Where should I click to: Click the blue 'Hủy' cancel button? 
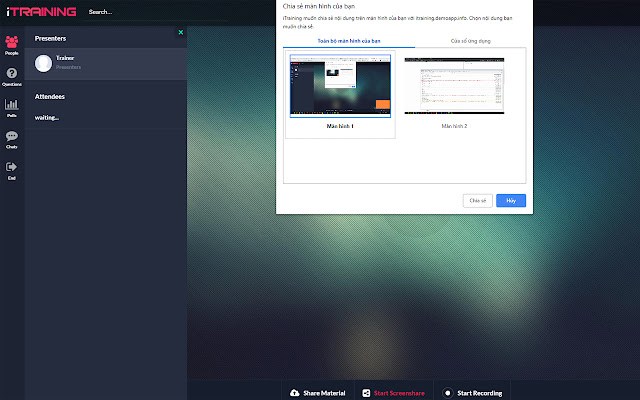point(511,201)
